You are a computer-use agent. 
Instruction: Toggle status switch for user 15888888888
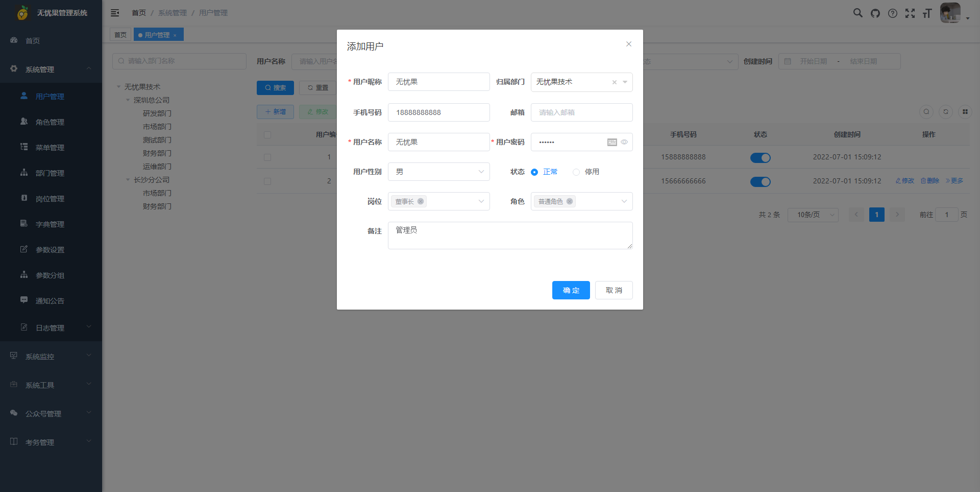point(760,158)
